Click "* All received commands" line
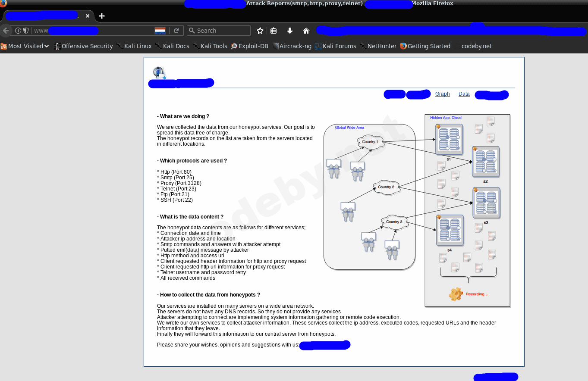 point(186,278)
